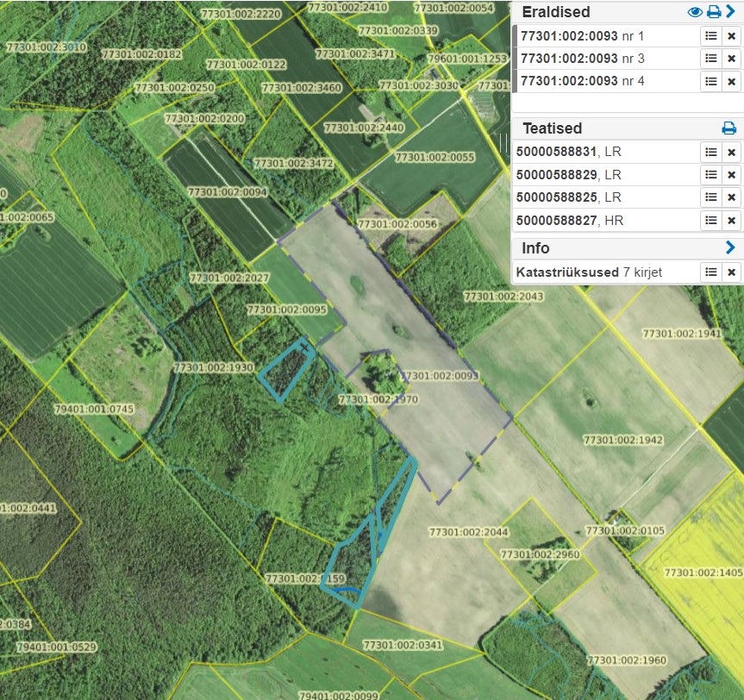Show list for Katastriüksused 7 kirjet

point(710,272)
